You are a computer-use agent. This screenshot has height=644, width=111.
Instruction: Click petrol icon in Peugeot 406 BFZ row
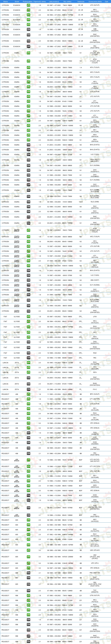[x=28, y=394]
